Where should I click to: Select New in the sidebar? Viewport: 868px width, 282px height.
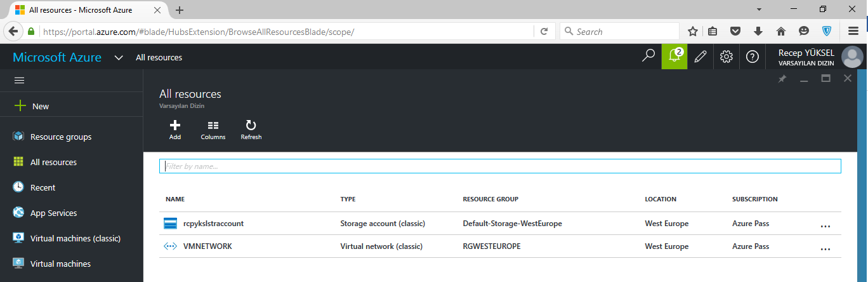coord(41,106)
